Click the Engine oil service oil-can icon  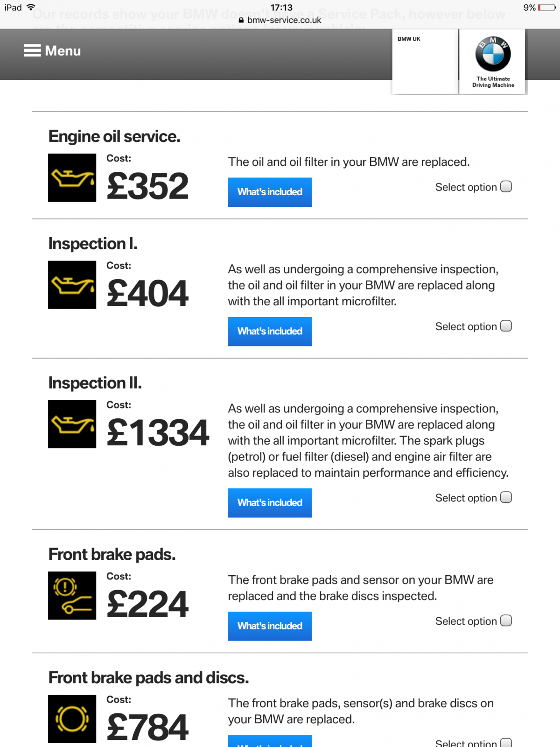(72, 177)
